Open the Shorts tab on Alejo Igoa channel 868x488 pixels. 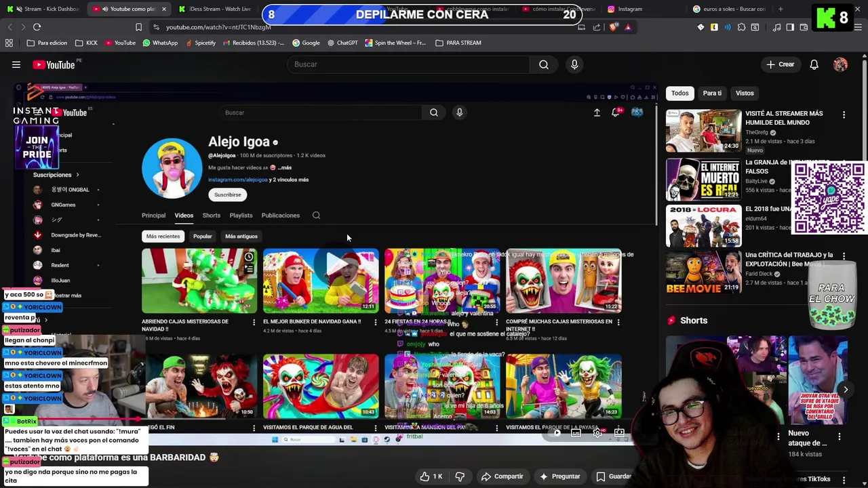click(212, 216)
